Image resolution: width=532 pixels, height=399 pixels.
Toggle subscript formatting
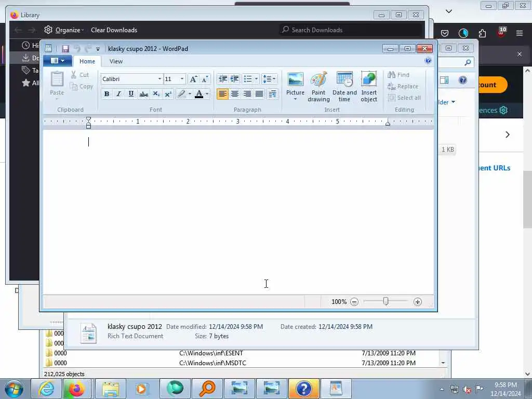(156, 94)
